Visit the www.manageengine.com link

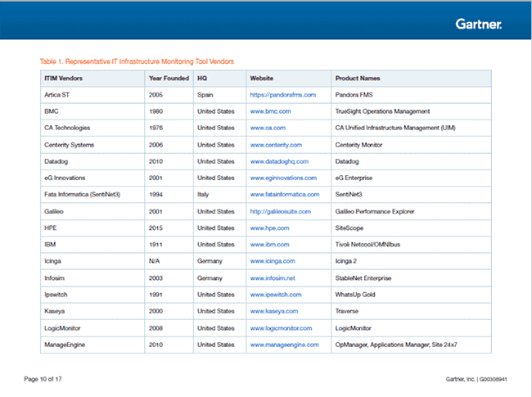pyautogui.click(x=284, y=345)
